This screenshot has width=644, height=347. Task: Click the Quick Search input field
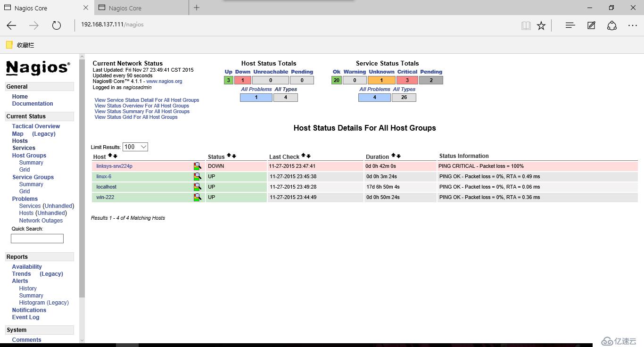(x=37, y=239)
